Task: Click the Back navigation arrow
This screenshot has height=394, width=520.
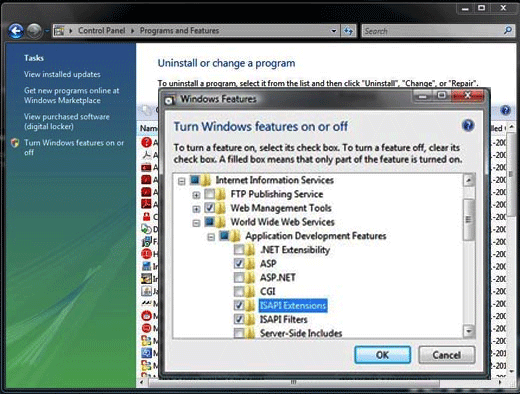Action: (x=16, y=31)
